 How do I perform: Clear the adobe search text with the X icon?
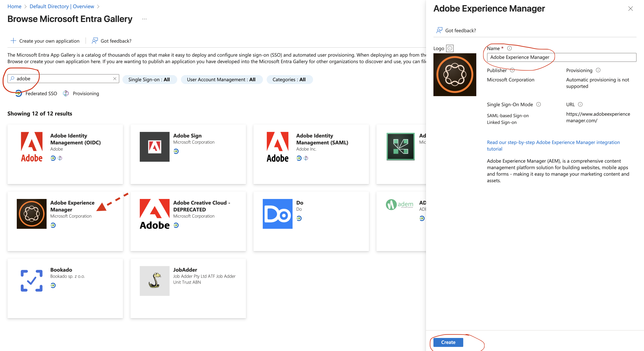[x=115, y=78]
